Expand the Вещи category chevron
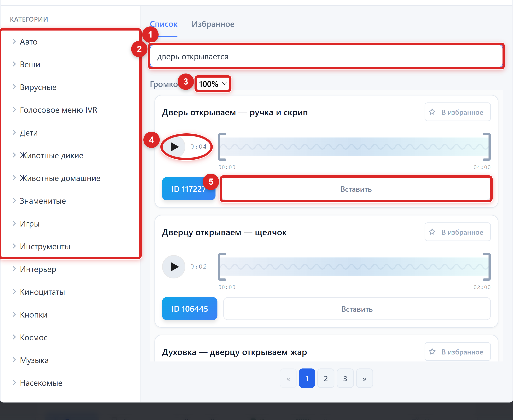 [x=14, y=64]
